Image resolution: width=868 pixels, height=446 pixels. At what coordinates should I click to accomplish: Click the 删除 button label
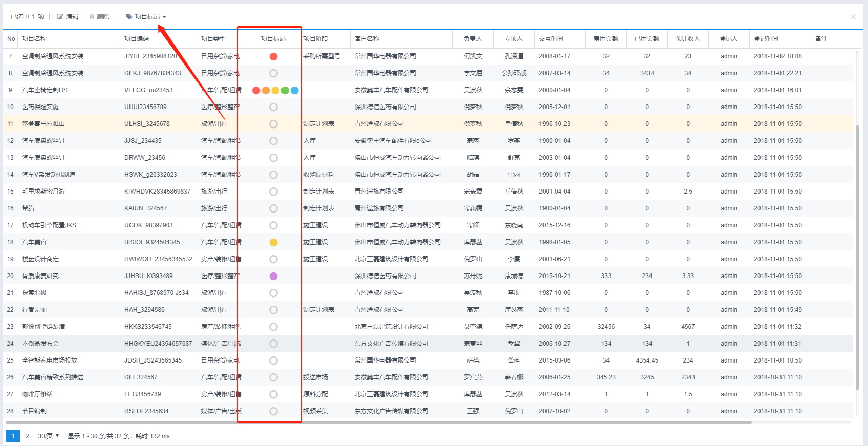coord(103,17)
